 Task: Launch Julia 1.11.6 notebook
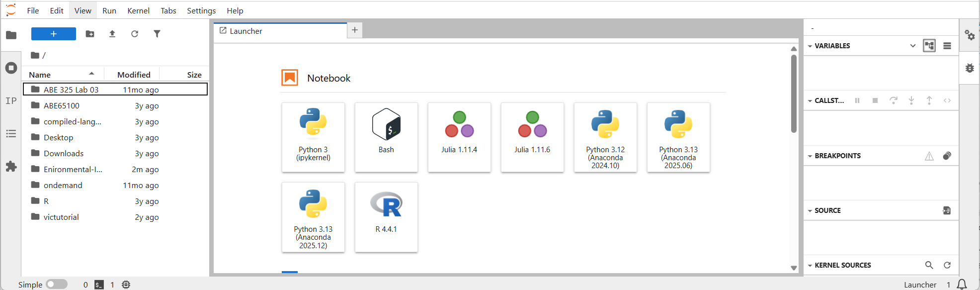point(532,137)
